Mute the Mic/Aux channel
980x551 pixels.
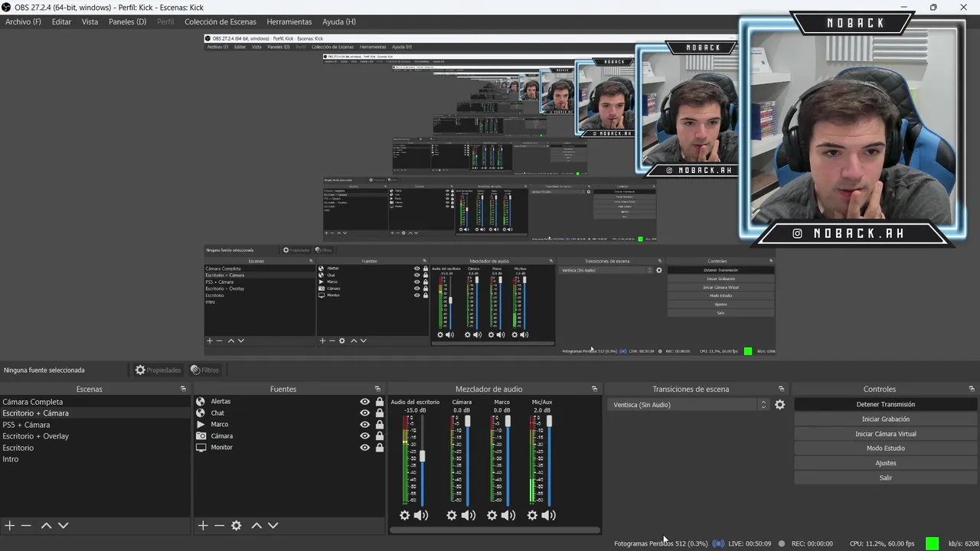(549, 516)
